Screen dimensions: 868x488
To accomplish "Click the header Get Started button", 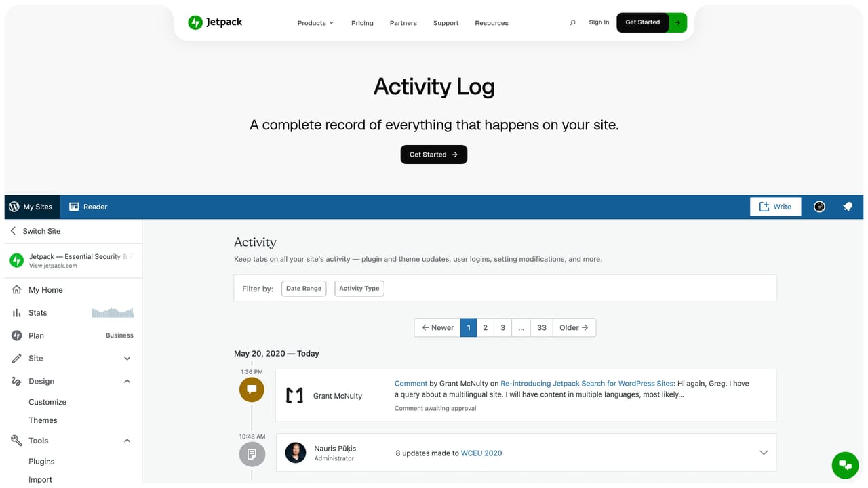I will tap(642, 22).
